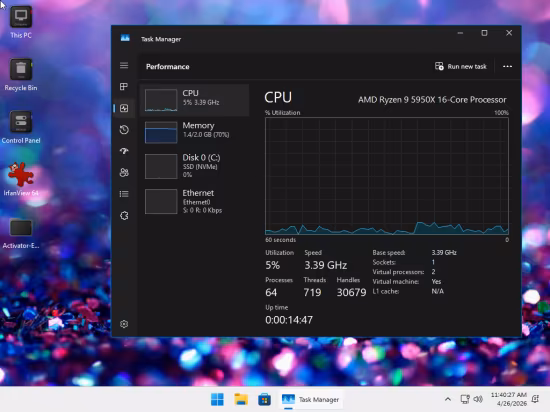Click the Disk 0 mini graph thumbnail
This screenshot has height=412, width=550.
point(161,166)
